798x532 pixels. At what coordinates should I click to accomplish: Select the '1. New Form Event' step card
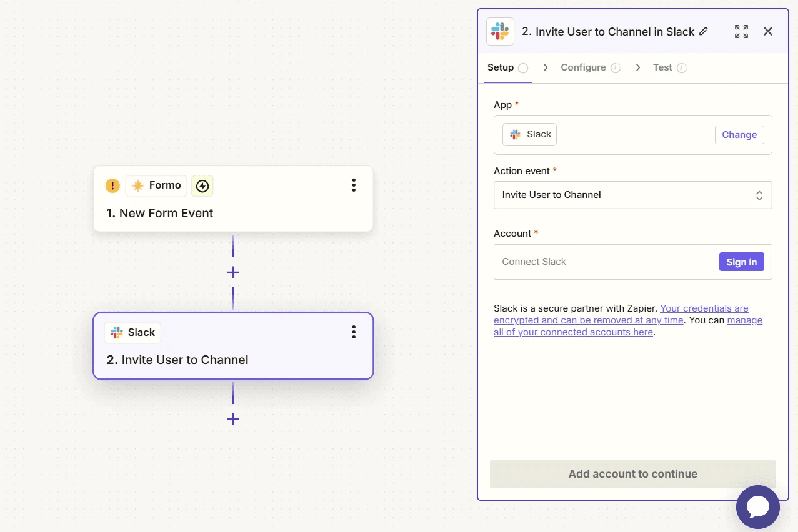[x=233, y=199]
